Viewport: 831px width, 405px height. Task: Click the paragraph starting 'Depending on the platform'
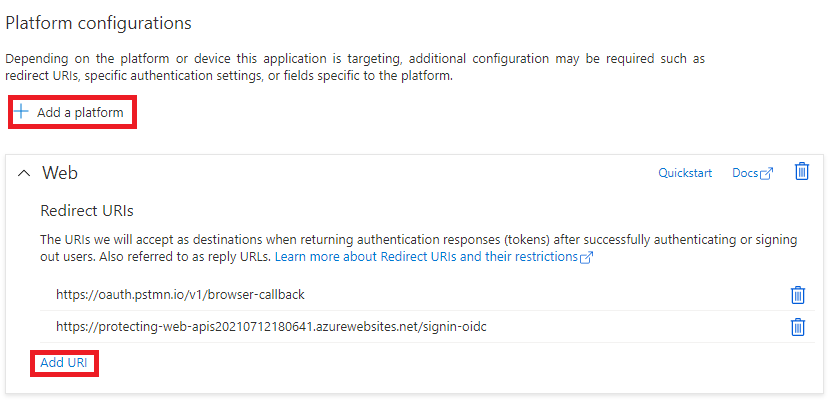(x=355, y=67)
